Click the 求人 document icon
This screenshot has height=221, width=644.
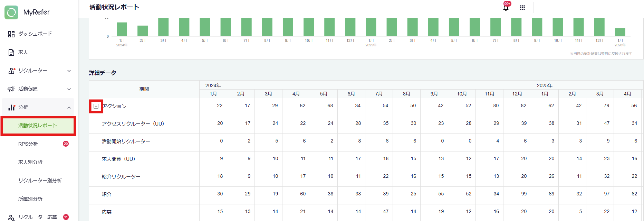pos(11,52)
